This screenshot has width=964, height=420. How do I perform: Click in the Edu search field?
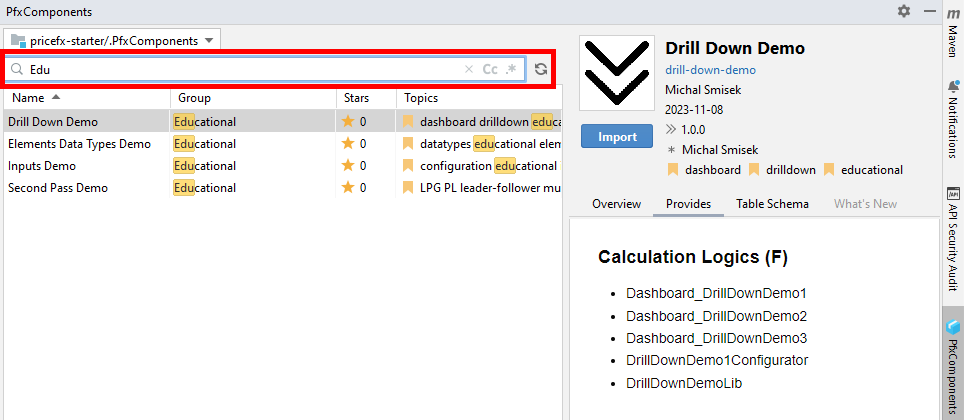(240, 69)
